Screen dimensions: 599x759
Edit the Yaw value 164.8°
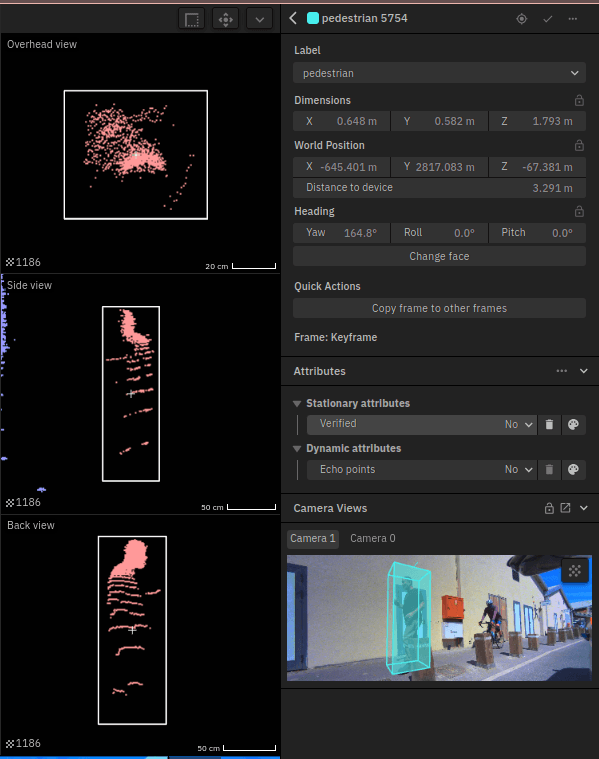click(x=341, y=233)
